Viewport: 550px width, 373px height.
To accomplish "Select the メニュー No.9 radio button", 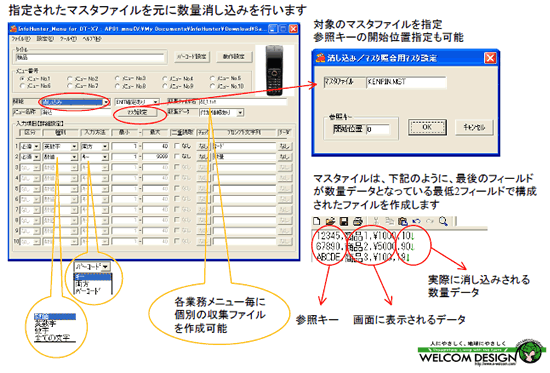I will (x=165, y=86).
